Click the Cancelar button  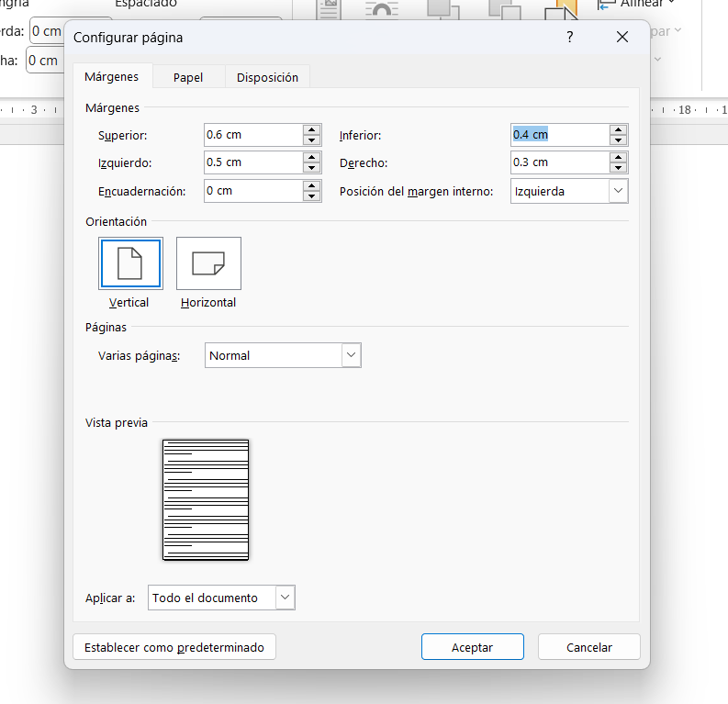tap(588, 647)
